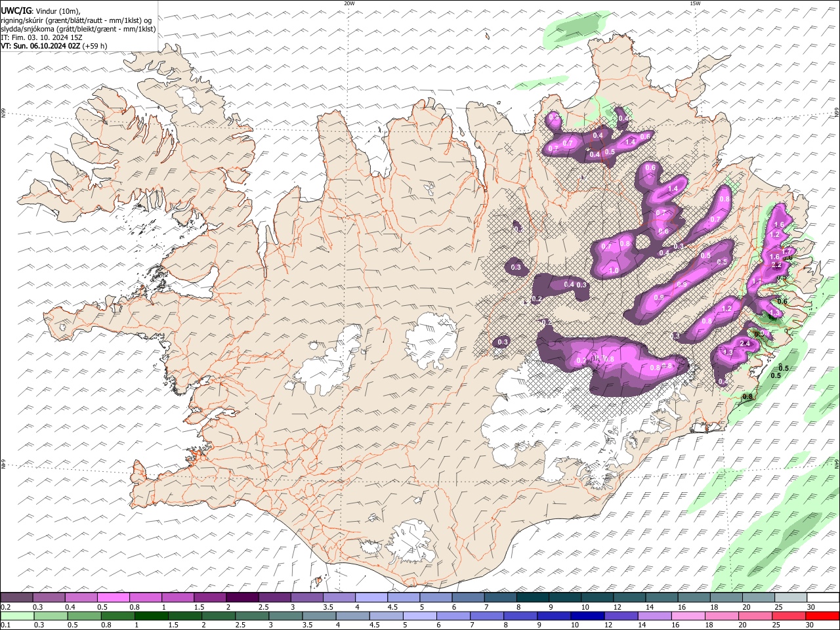Click the pale gray swatch labeled 25 in upper legend

[x=791, y=598]
